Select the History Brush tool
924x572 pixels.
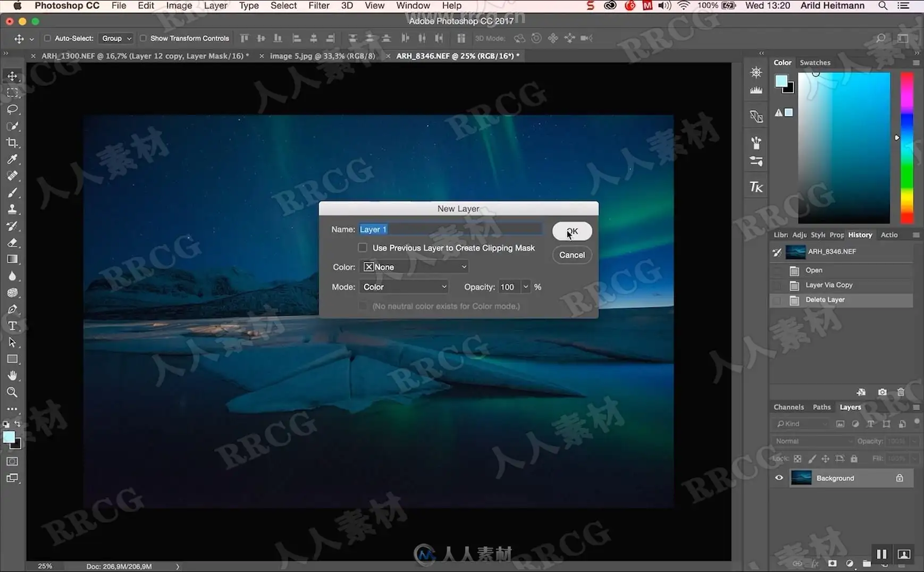12,226
